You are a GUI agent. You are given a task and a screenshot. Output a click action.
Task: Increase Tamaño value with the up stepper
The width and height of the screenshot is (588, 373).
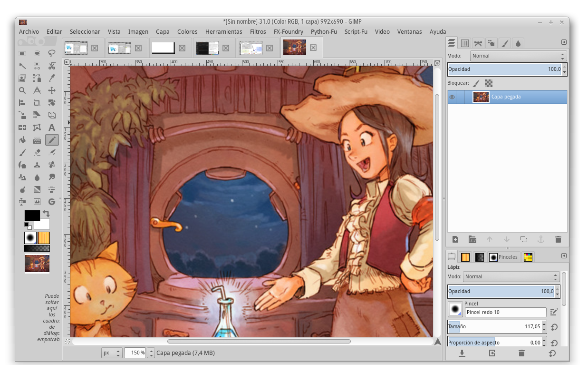544,324
